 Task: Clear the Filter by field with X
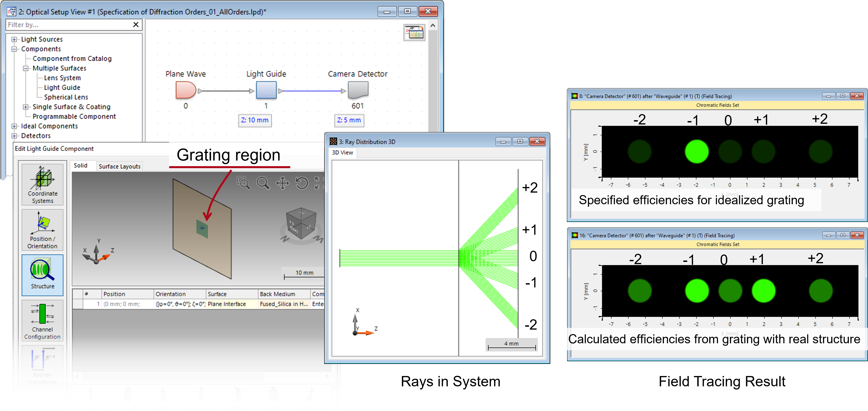(136, 25)
